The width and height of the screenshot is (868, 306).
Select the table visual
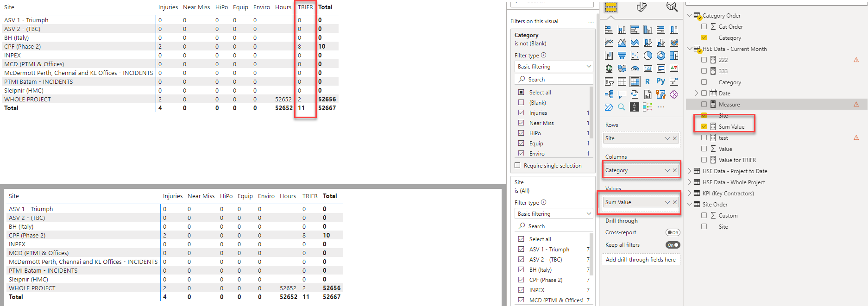[x=622, y=81]
